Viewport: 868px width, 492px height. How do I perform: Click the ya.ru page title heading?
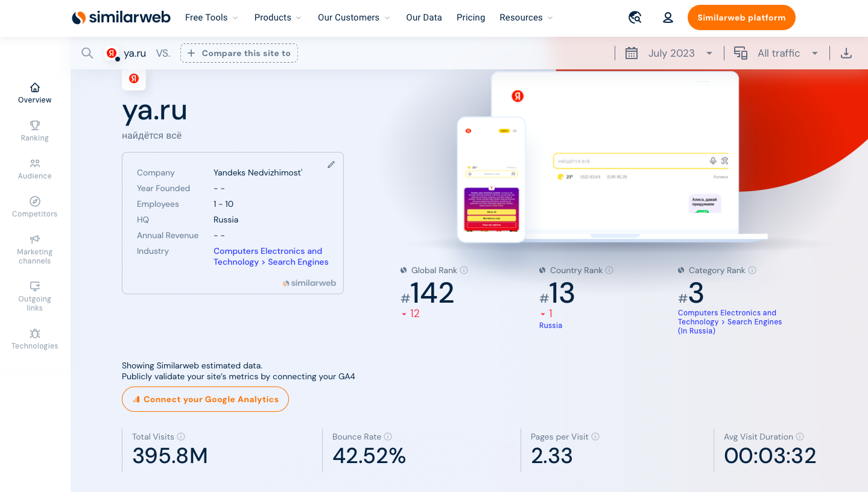tap(154, 110)
